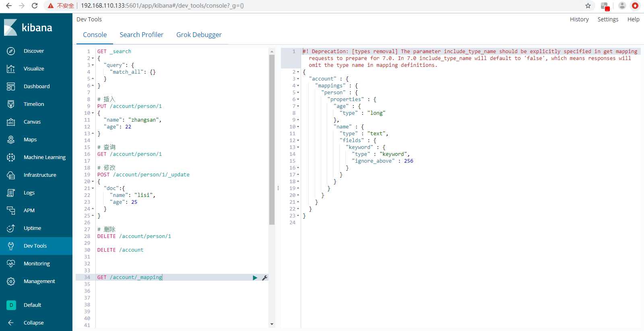Click the Discover sidebar link
Screen dimensions: 644x331
pos(34,51)
